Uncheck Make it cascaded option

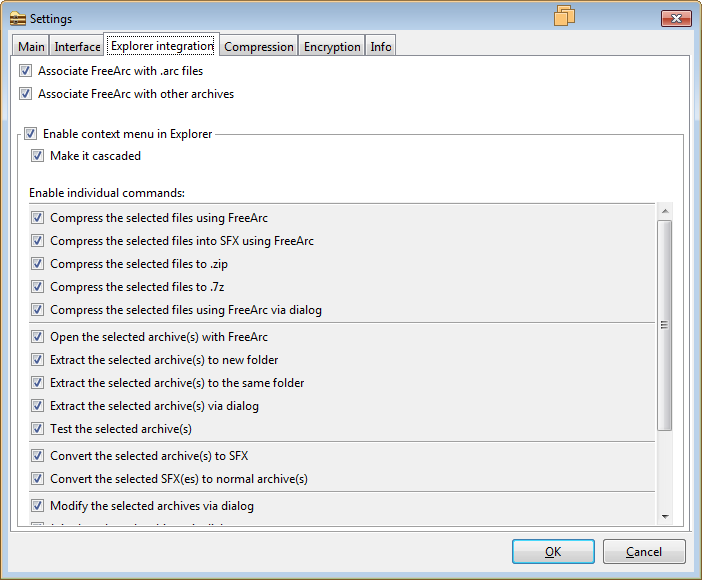point(37,156)
